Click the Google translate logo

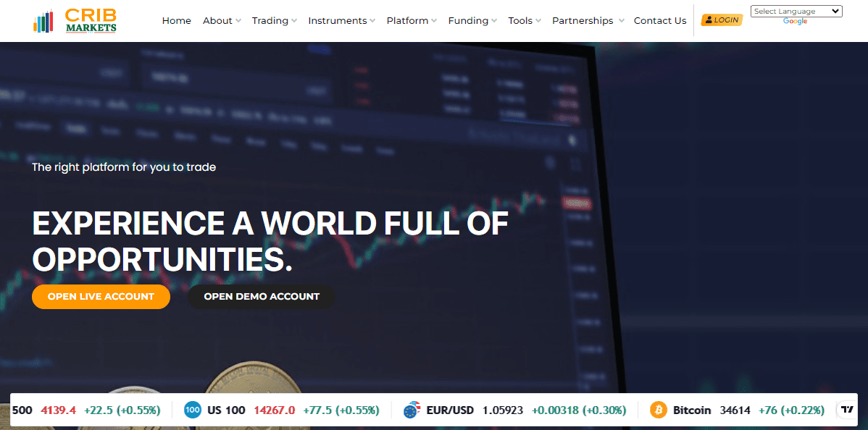point(795,22)
